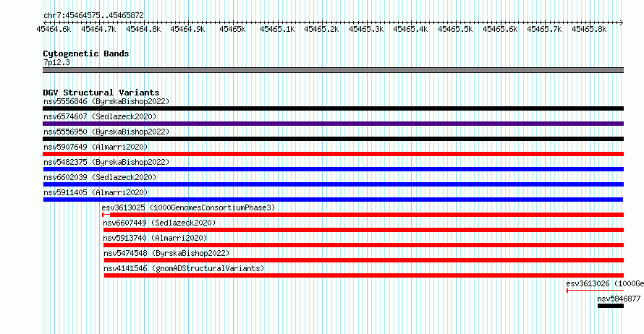This screenshot has height=334, width=644.
Task: Click ruler position 45464.7k
Action: point(98,29)
